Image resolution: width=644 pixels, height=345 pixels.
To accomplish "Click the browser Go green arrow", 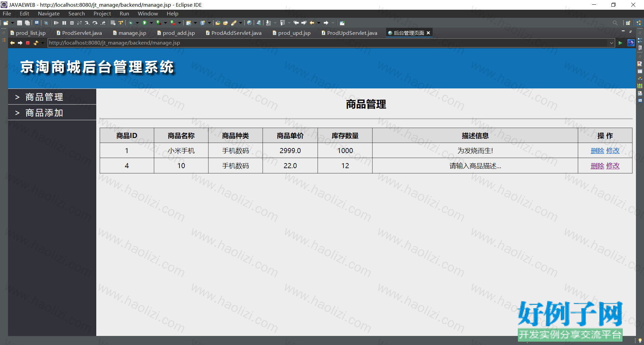I will click(620, 43).
